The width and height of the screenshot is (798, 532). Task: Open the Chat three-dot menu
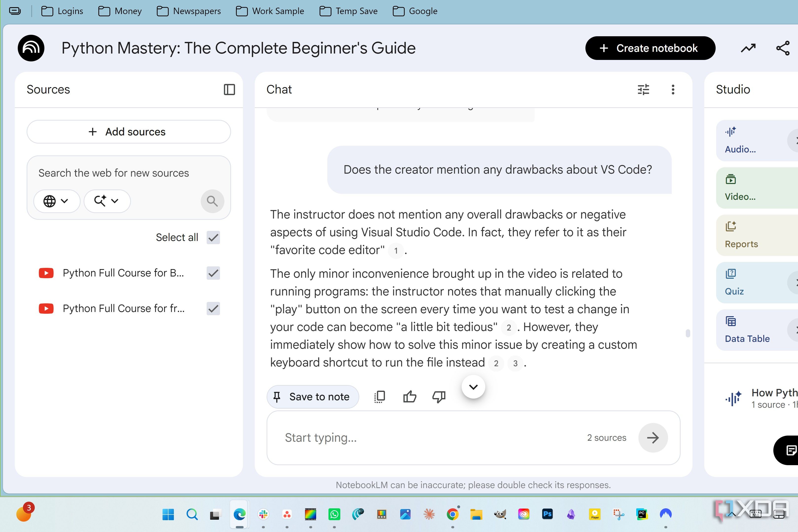673,90
